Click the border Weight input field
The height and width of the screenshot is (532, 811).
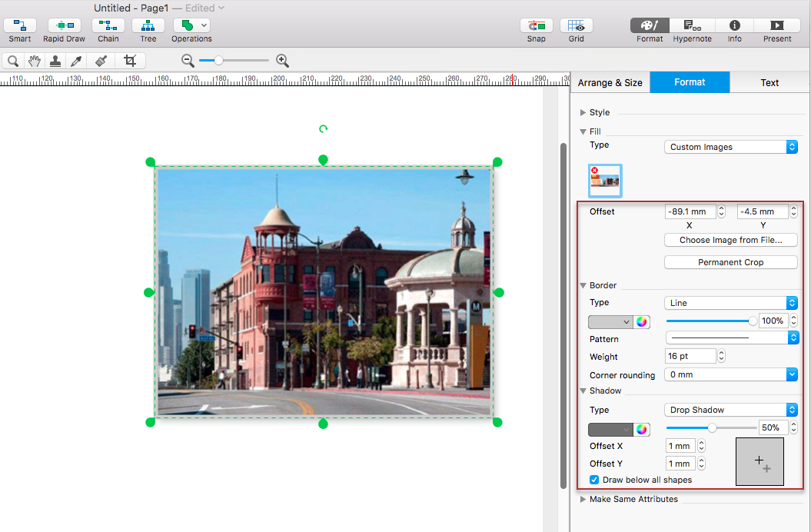click(x=690, y=356)
